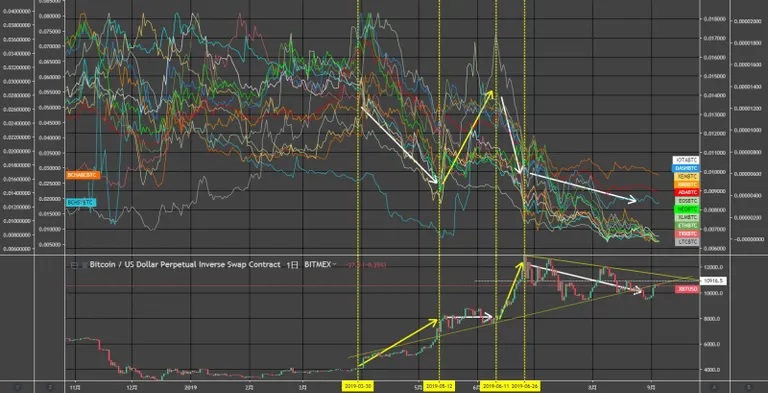Viewport: 768px width, 393px height.
Task: Open the BITMEX exchange dropdown
Action: (x=320, y=265)
